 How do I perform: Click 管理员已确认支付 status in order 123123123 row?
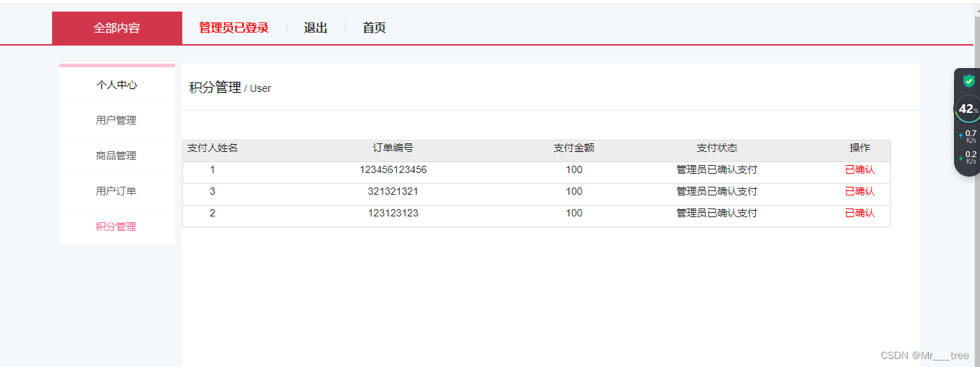click(717, 213)
